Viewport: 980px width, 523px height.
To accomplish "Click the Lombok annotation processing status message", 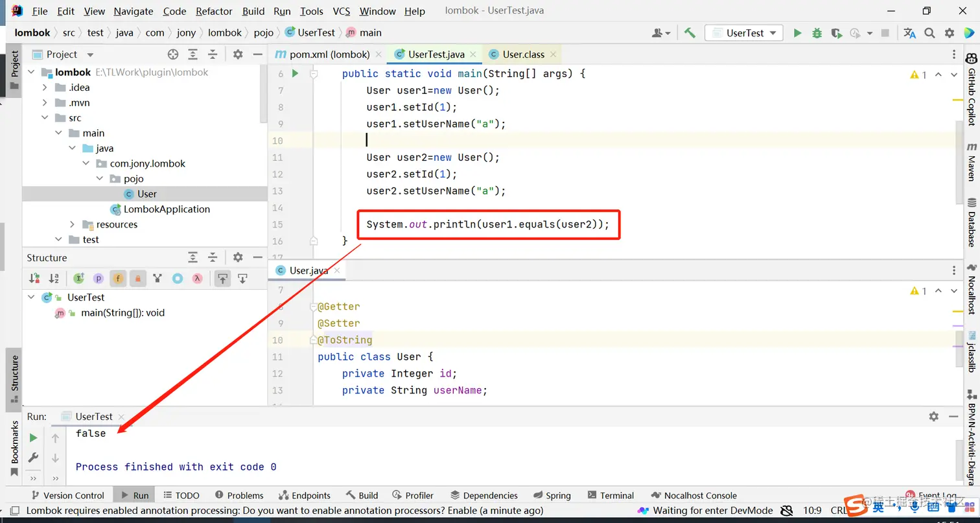I will click(x=285, y=511).
